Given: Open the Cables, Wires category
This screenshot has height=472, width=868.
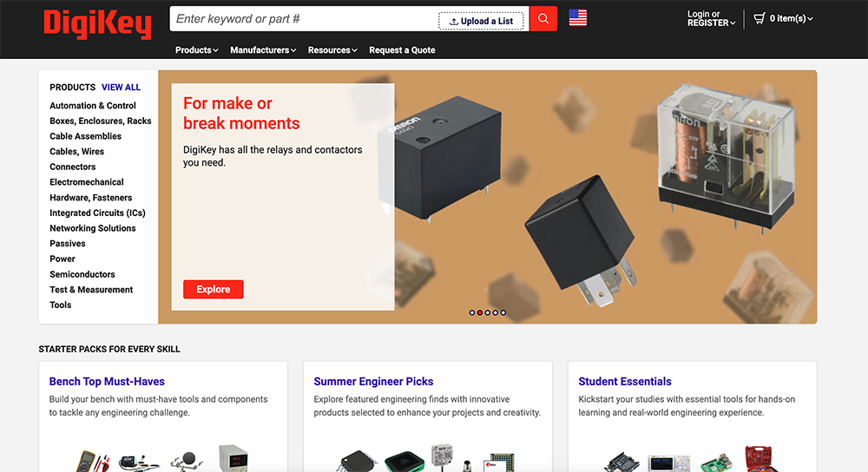Looking at the screenshot, I should click(x=76, y=152).
